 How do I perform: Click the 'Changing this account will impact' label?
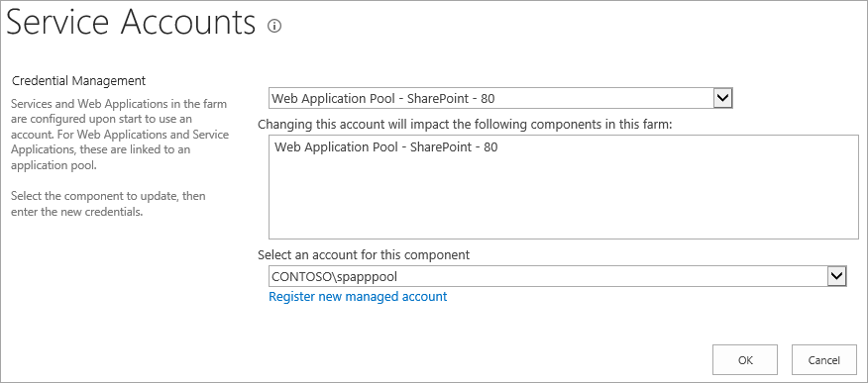465,125
